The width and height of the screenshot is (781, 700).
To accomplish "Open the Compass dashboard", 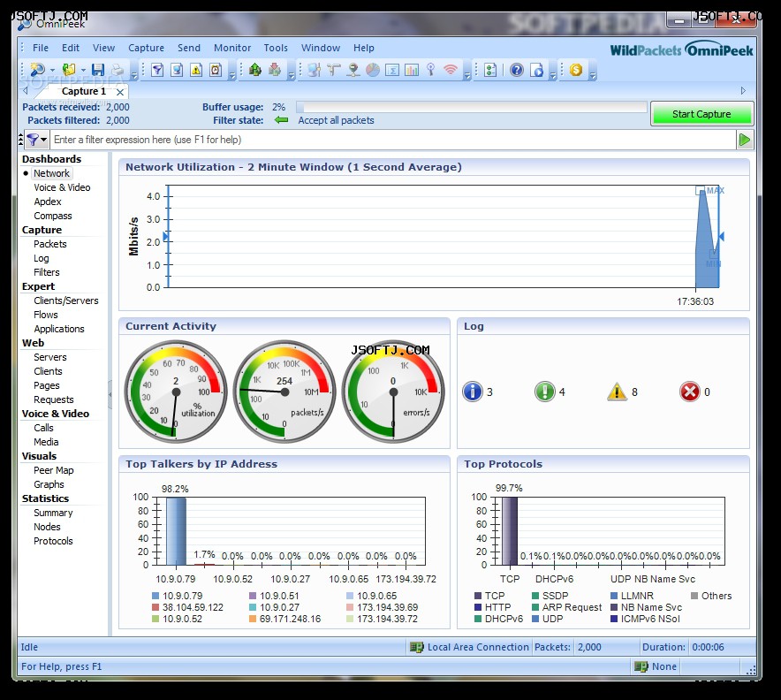I will pos(53,216).
